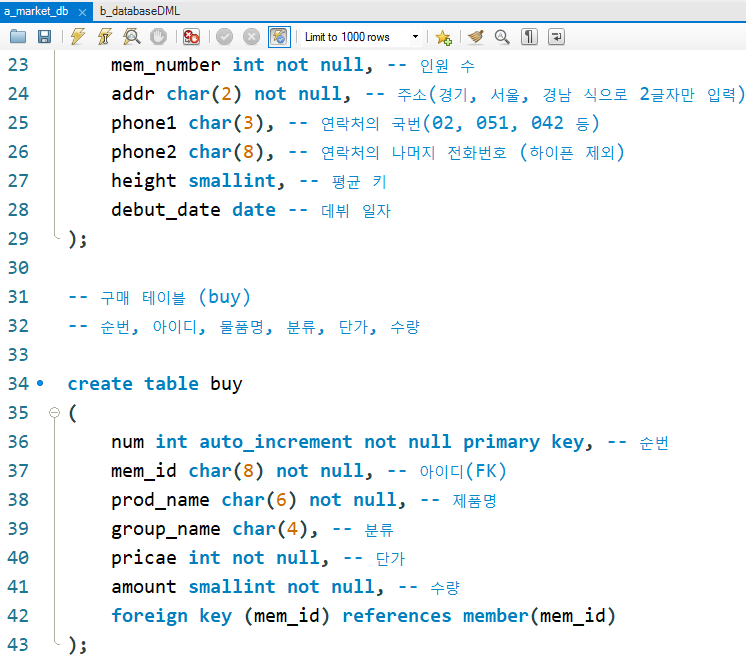Image resolution: width=746 pixels, height=666 pixels.
Task: Click the '구매 테이블 (buy)' comment
Action: click(x=159, y=297)
